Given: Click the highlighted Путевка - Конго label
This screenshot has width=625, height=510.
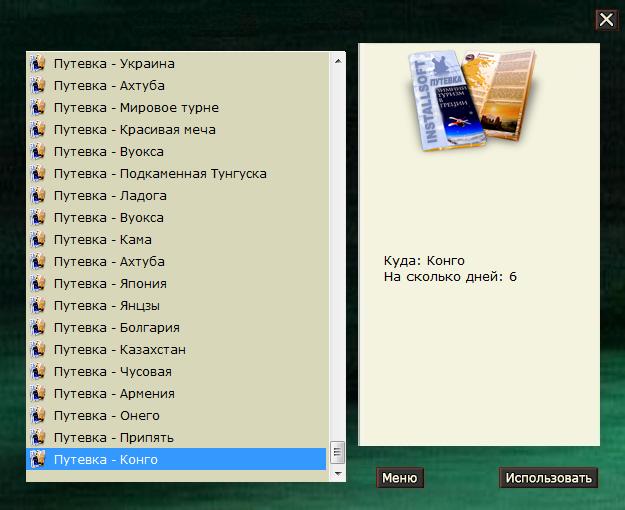Looking at the screenshot, I should click(x=106, y=460).
